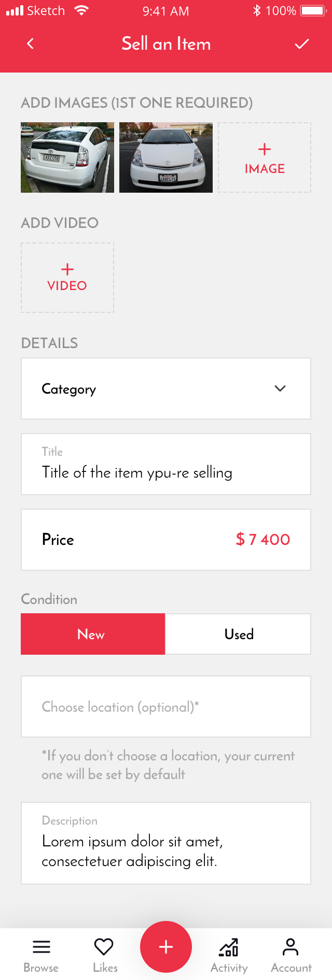Select the rear-view Prius photo thumbnail
This screenshot has height=980, width=332.
click(x=67, y=157)
